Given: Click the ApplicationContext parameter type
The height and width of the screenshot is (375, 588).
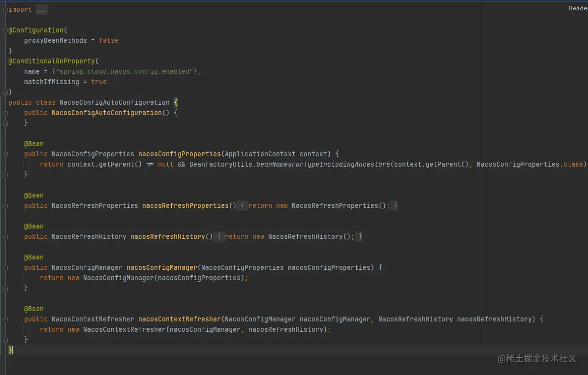Looking at the screenshot, I should (x=260, y=154).
